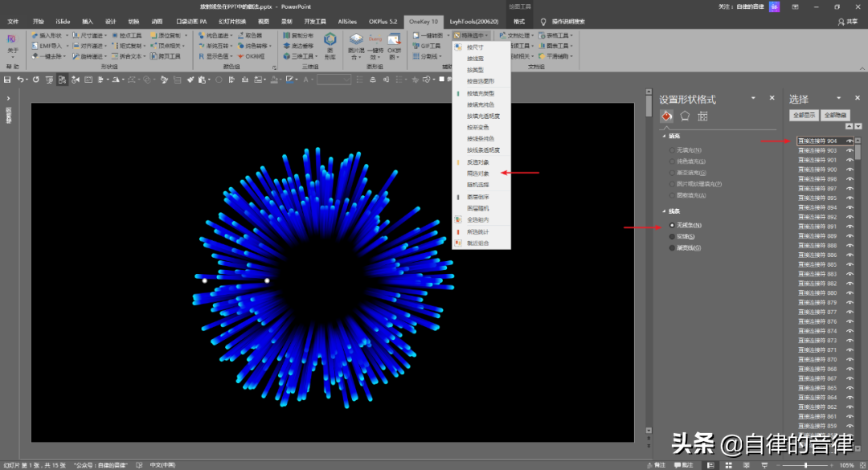Image resolution: width=868 pixels, height=470 pixels.
Task: Click the 图片混合 picture blend icon
Action: [x=356, y=46]
